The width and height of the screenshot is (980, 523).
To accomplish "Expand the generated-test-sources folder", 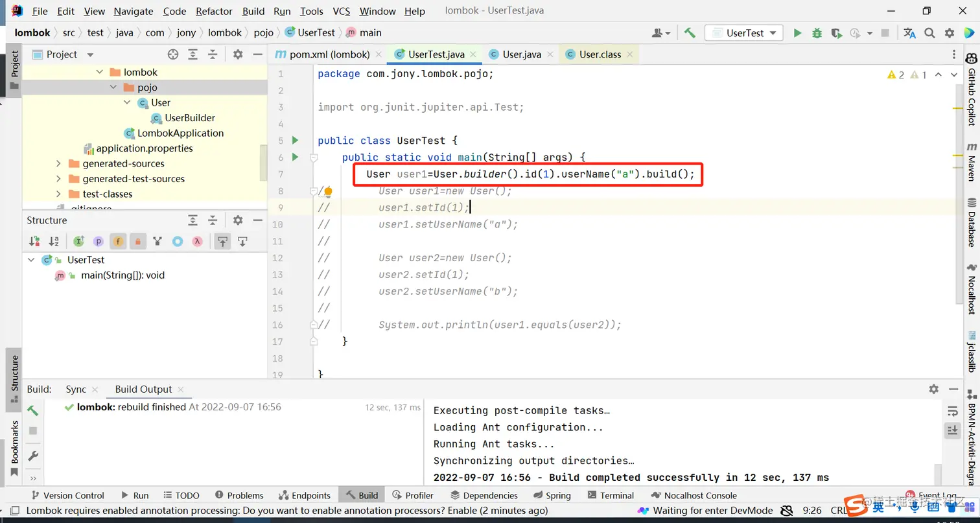I will 58,179.
